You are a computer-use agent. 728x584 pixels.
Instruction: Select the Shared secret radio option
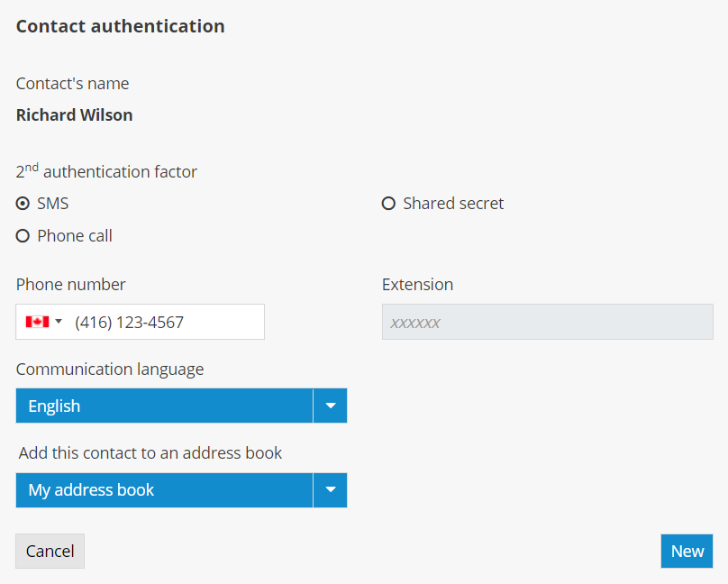coord(389,204)
